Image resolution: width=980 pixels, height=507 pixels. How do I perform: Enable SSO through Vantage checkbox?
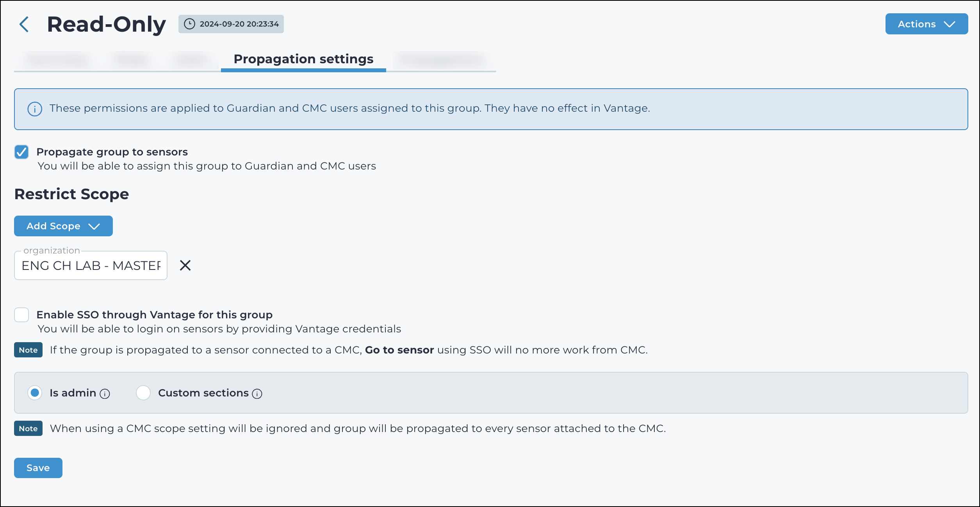(21, 315)
